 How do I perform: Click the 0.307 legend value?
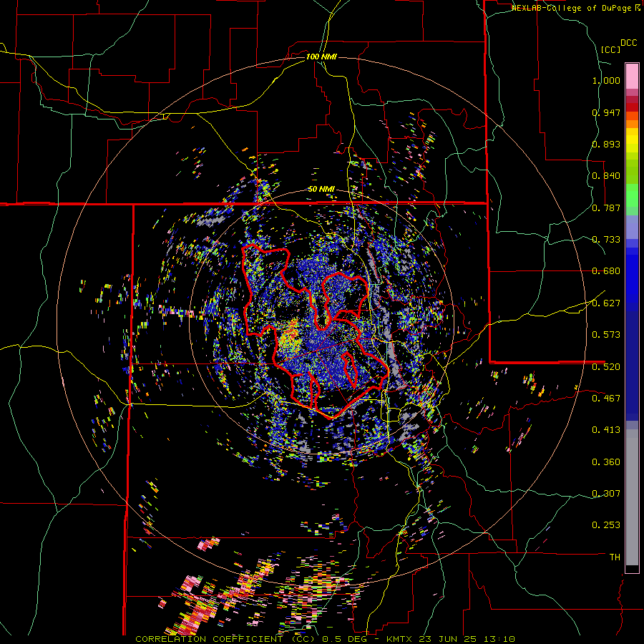coord(606,494)
